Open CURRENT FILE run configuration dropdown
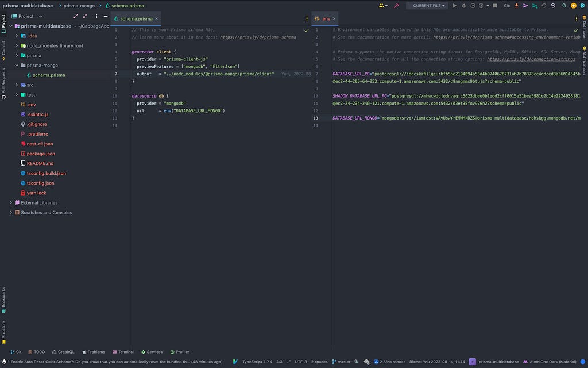 [x=427, y=6]
